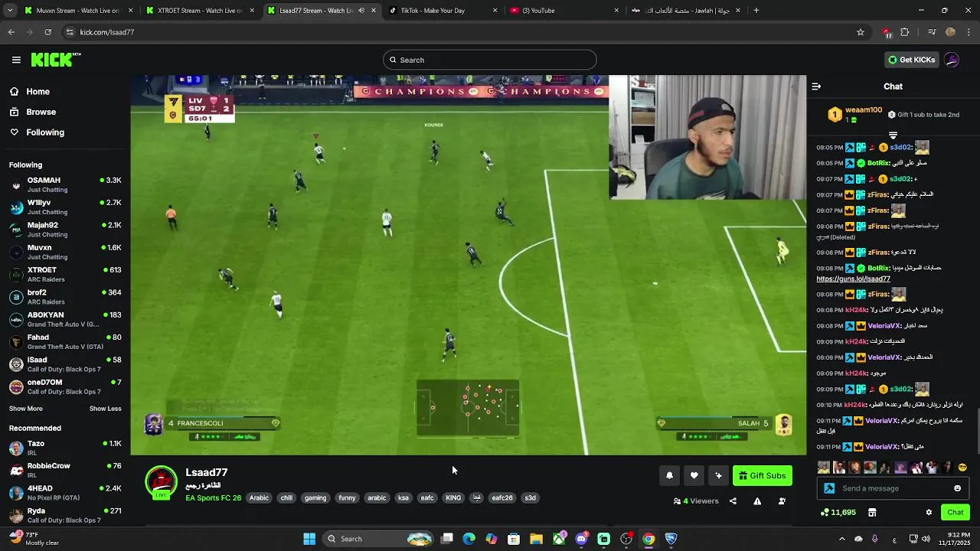Open a new browser tab

756,11
